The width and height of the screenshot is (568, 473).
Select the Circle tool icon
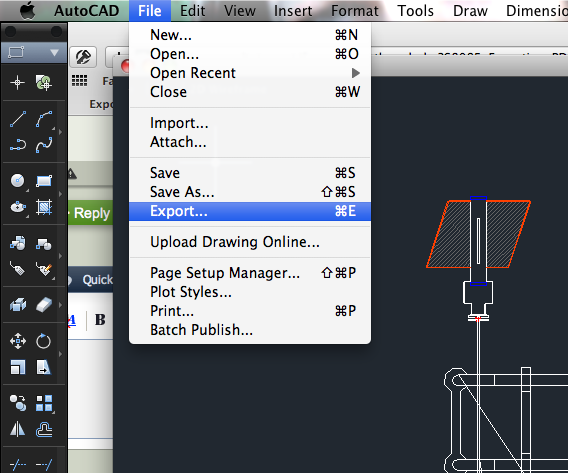[18, 180]
